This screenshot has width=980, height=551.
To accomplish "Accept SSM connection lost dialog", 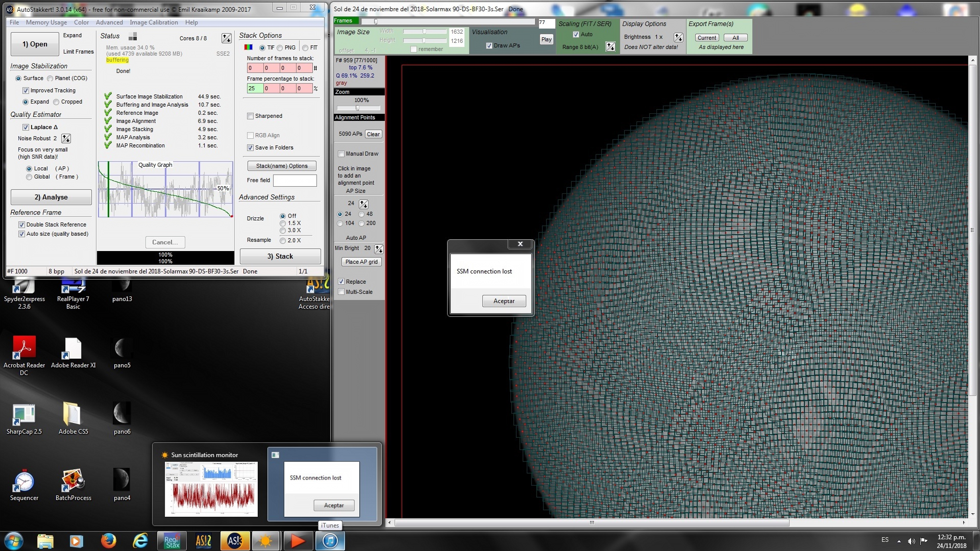I will (504, 301).
